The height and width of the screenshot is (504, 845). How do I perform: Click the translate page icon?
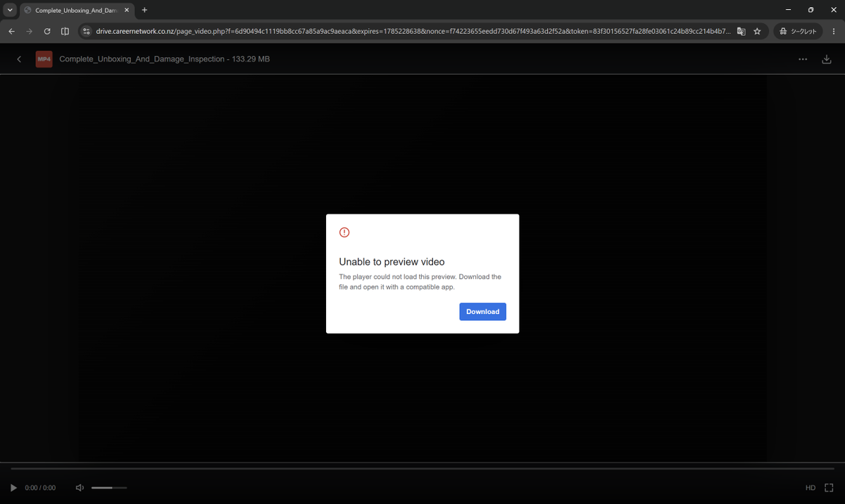coord(741,31)
